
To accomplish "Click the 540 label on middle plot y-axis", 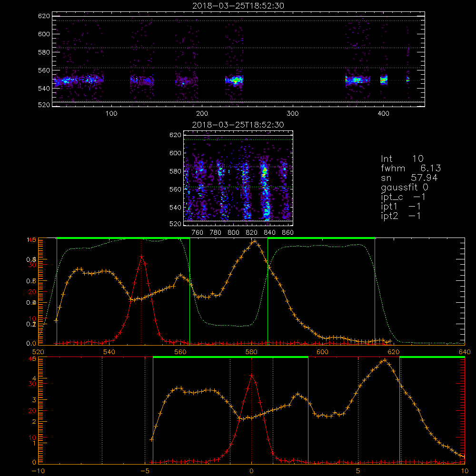I will tap(175, 208).
